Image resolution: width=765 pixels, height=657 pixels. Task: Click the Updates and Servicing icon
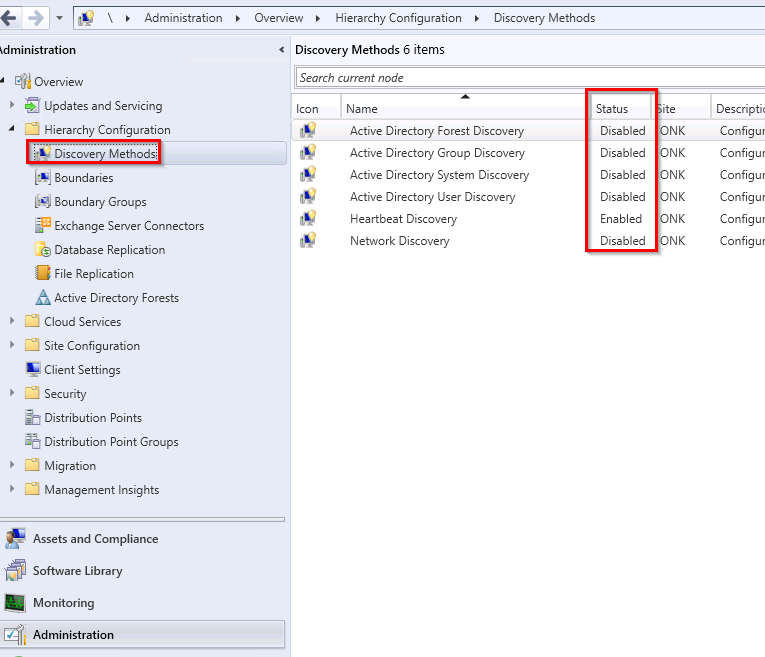[32, 105]
